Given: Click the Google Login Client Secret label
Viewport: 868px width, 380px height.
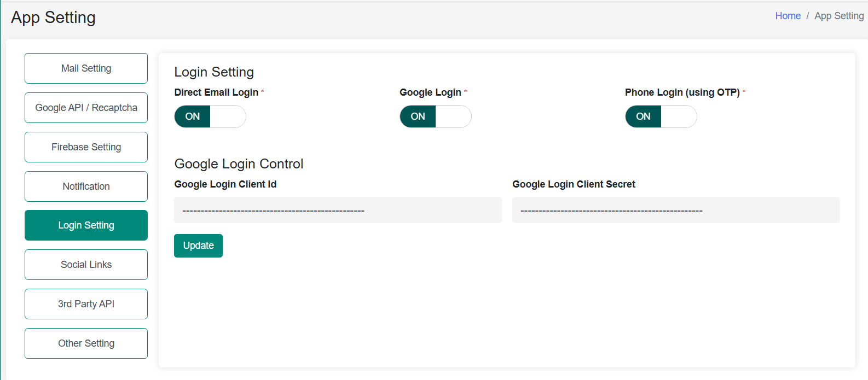Looking at the screenshot, I should [574, 184].
